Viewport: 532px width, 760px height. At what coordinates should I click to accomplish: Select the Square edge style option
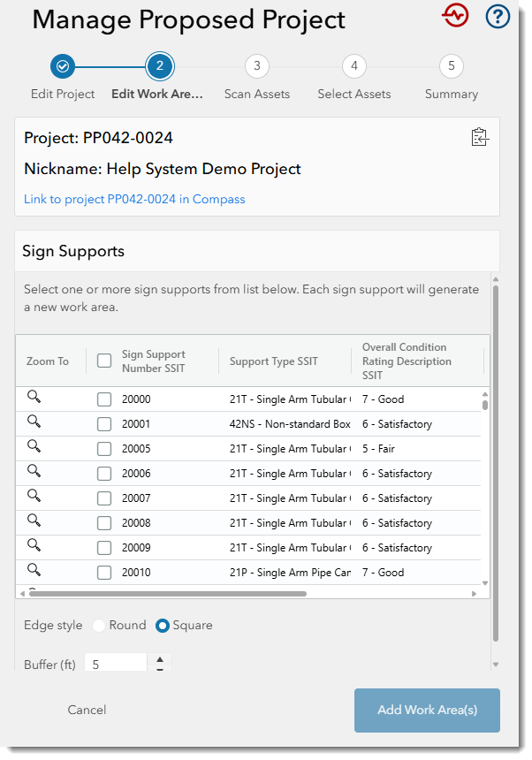click(x=163, y=626)
